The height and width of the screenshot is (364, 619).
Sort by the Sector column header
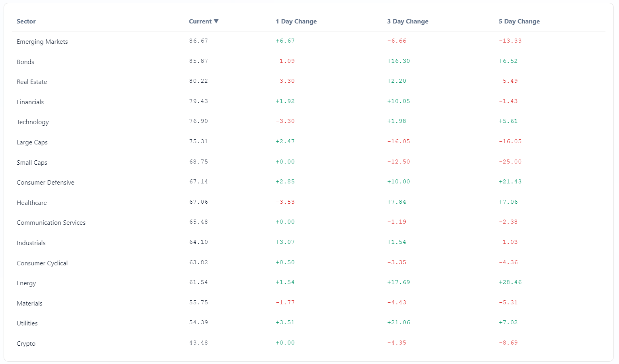coord(26,21)
